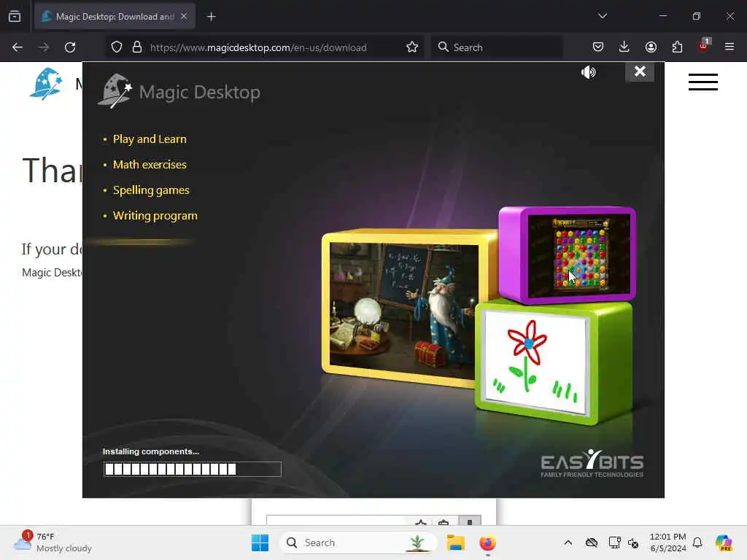Expand the hidden system tray icons

click(x=568, y=542)
